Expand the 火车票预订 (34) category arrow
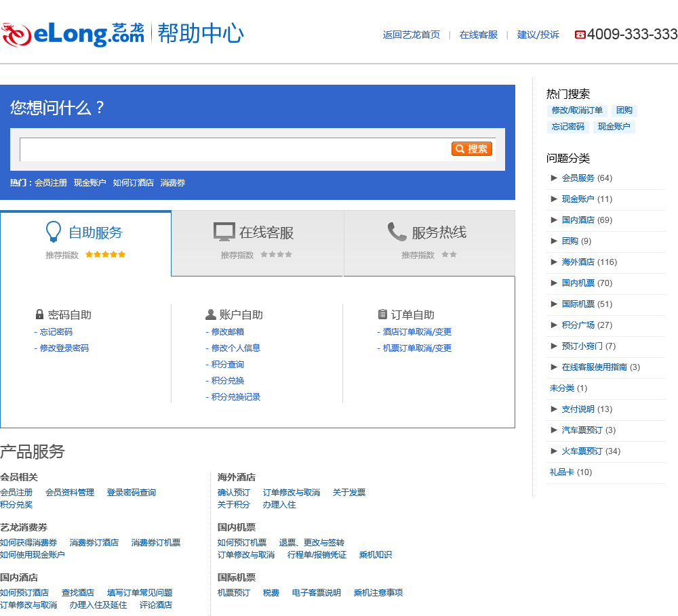The height and width of the screenshot is (616, 678). [553, 451]
